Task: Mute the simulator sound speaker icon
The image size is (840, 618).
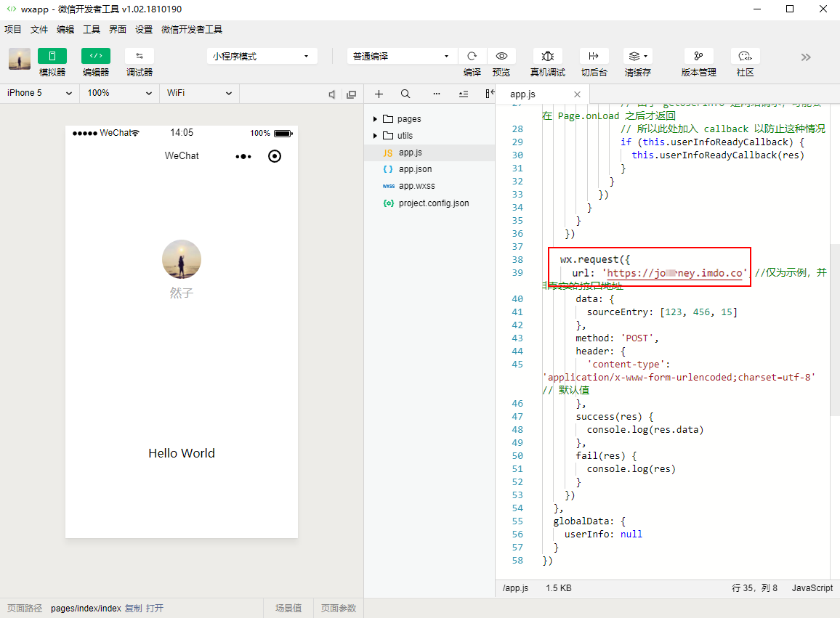Action: point(331,94)
